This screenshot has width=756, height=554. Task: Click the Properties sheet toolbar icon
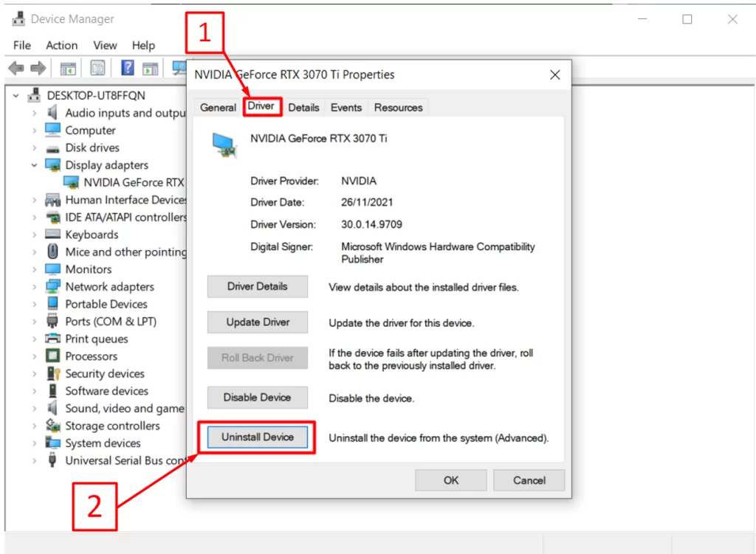pyautogui.click(x=97, y=69)
